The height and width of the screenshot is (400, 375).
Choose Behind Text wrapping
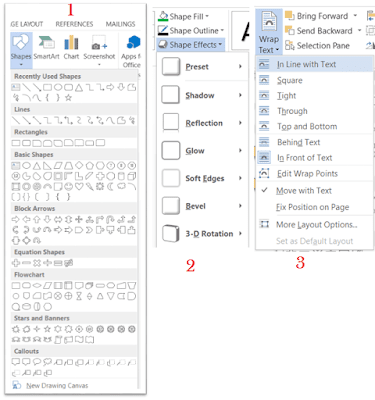(314, 142)
